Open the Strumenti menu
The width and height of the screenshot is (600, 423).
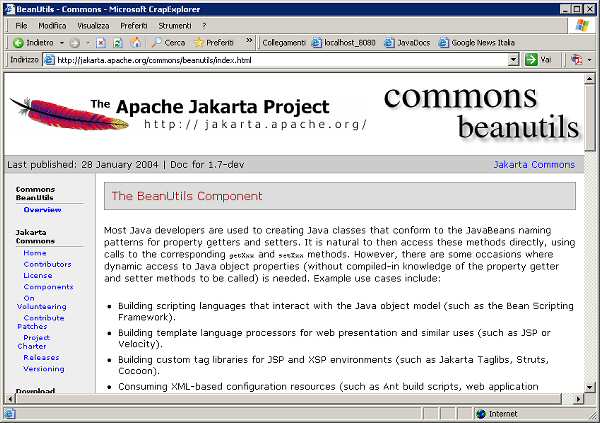pos(174,26)
